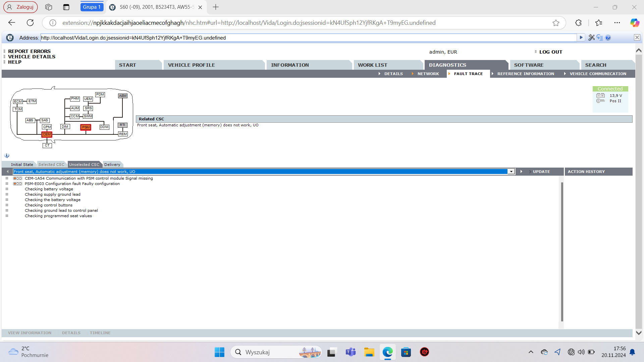644x362 pixels.
Task: Click the red CEM module box in the network diagram
Action: [x=47, y=134]
